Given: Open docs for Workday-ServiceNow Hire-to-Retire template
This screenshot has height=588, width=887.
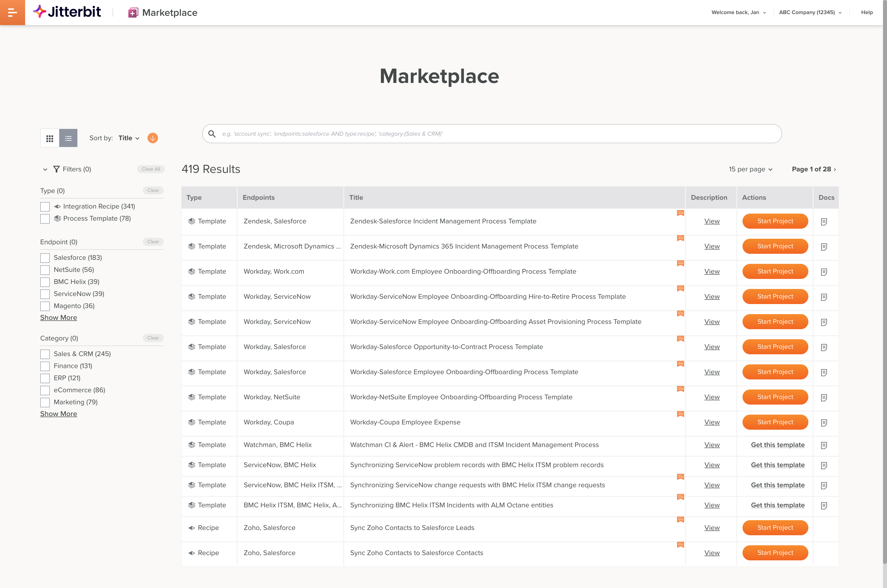Looking at the screenshot, I should tap(824, 297).
